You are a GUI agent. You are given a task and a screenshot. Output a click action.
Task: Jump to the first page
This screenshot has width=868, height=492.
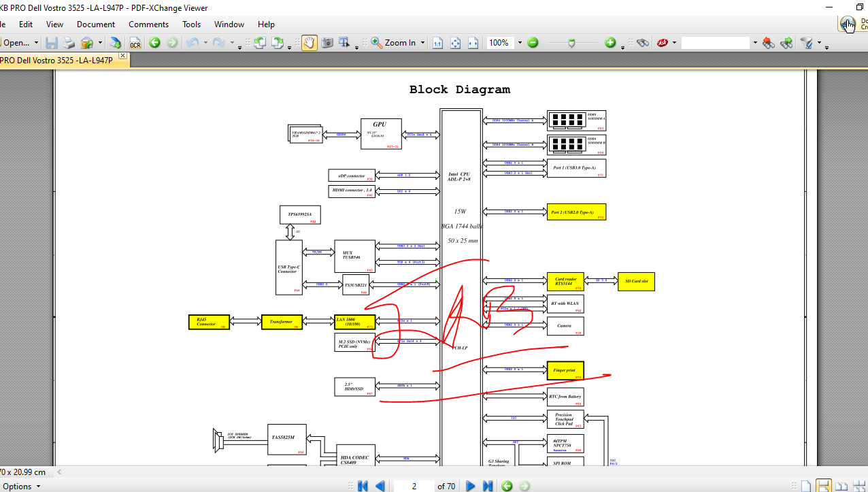(363, 486)
